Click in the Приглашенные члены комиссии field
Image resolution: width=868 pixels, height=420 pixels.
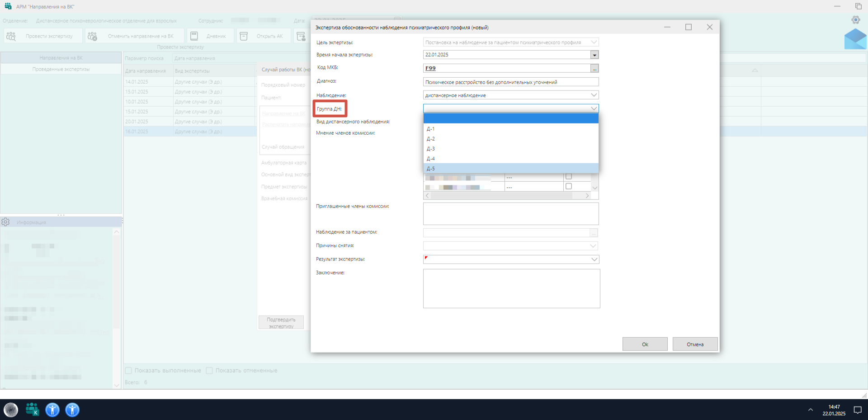coord(511,214)
